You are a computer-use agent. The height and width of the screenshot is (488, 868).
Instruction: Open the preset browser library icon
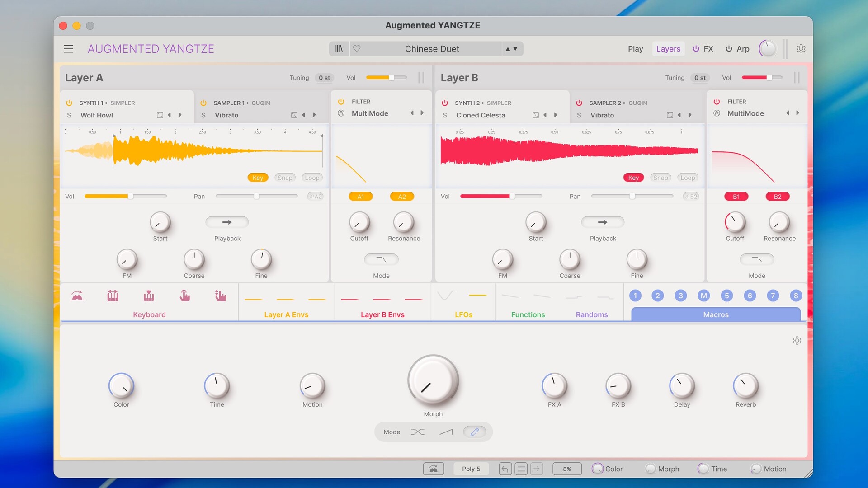[x=339, y=49]
